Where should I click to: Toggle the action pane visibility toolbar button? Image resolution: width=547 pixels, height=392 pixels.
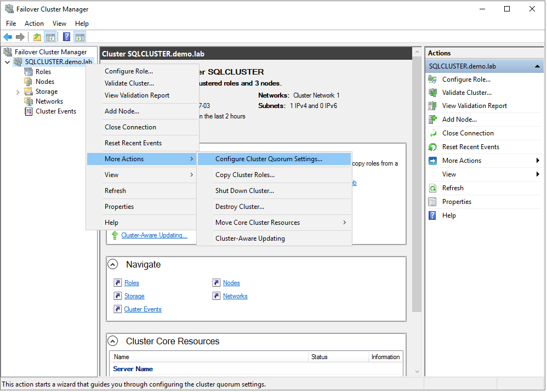click(80, 37)
